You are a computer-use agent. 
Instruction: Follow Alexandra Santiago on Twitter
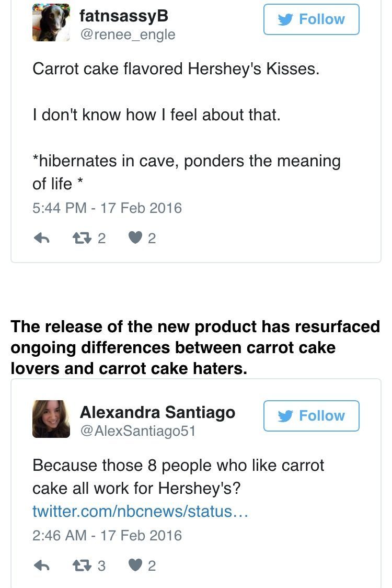pos(311,416)
